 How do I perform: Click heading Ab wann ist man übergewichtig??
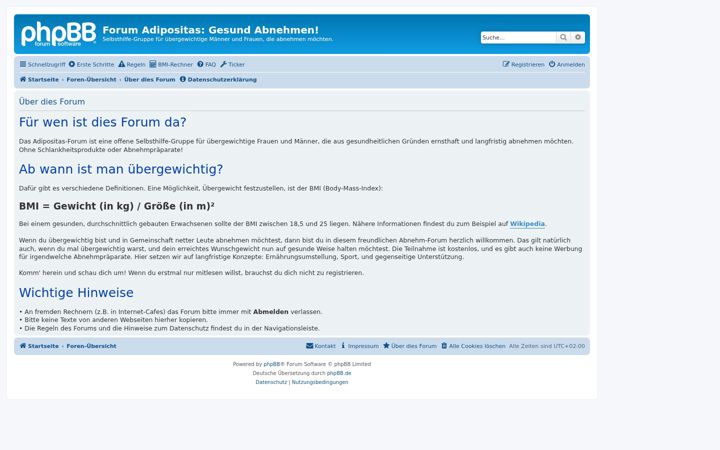click(x=121, y=169)
